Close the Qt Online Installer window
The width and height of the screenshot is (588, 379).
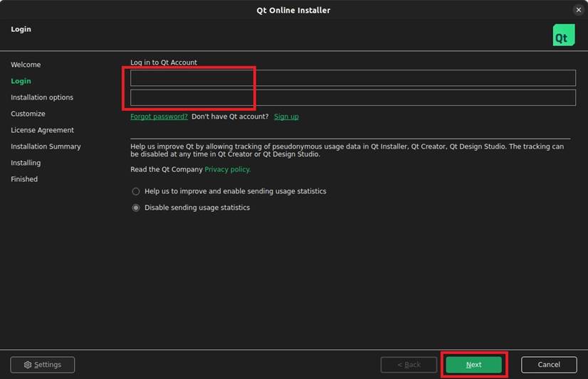[x=578, y=10]
